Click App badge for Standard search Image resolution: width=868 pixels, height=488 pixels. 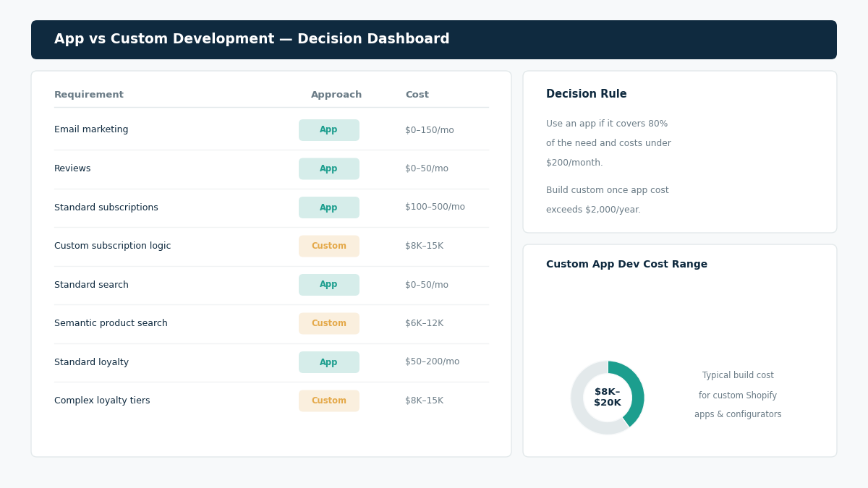329,285
